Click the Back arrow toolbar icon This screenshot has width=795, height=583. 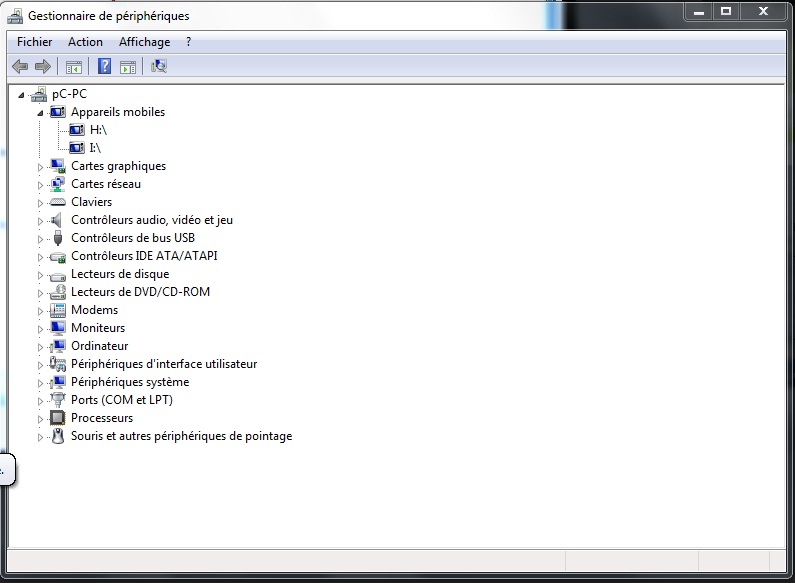[20, 66]
